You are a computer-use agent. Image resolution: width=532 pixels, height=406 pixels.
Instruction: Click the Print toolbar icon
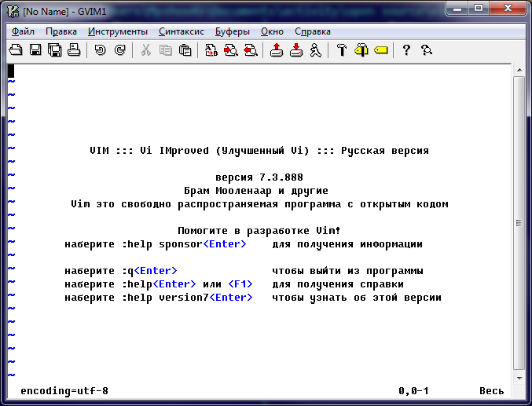point(74,50)
